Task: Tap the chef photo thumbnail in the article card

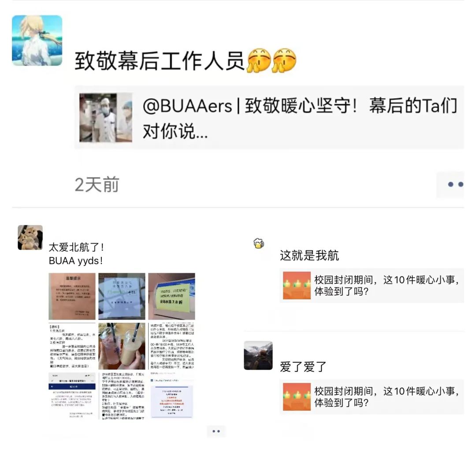Action: [106, 117]
